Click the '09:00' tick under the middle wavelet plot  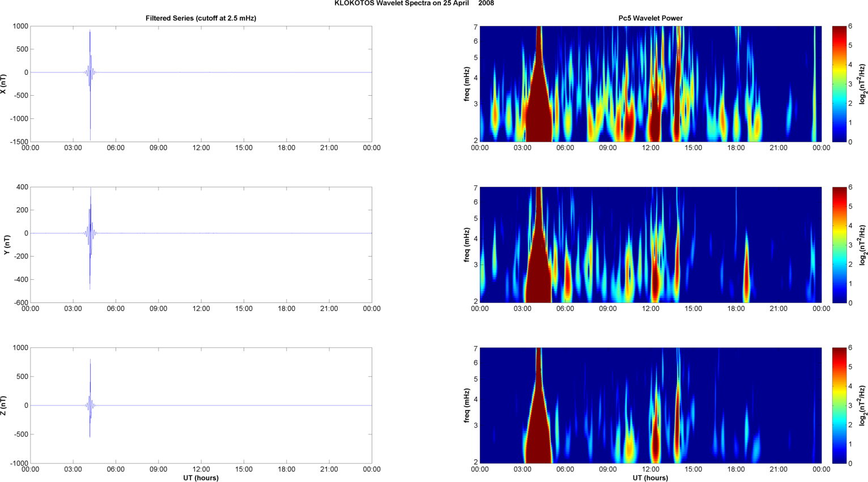[x=608, y=309]
